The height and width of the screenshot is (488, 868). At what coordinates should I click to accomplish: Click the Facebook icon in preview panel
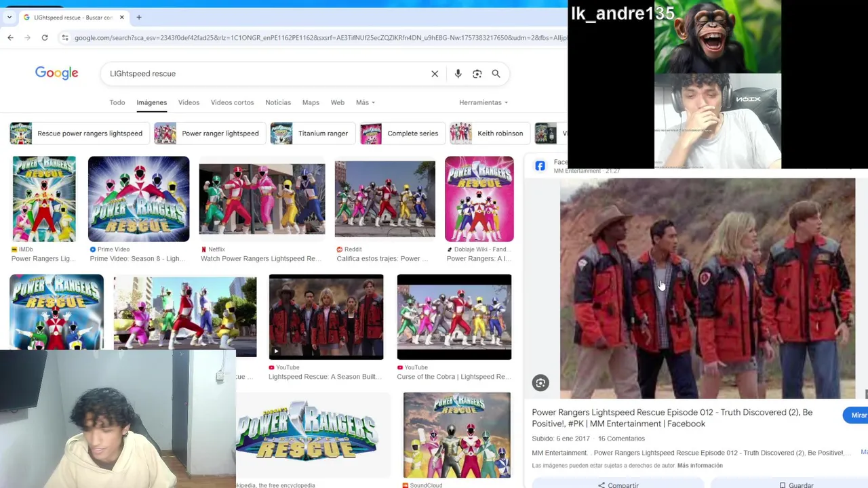[x=540, y=166]
